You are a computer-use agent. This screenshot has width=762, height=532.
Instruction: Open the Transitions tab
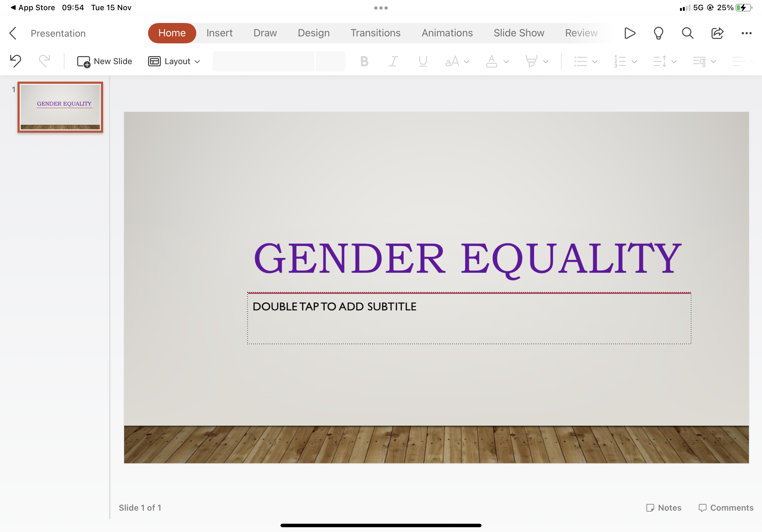(x=375, y=33)
